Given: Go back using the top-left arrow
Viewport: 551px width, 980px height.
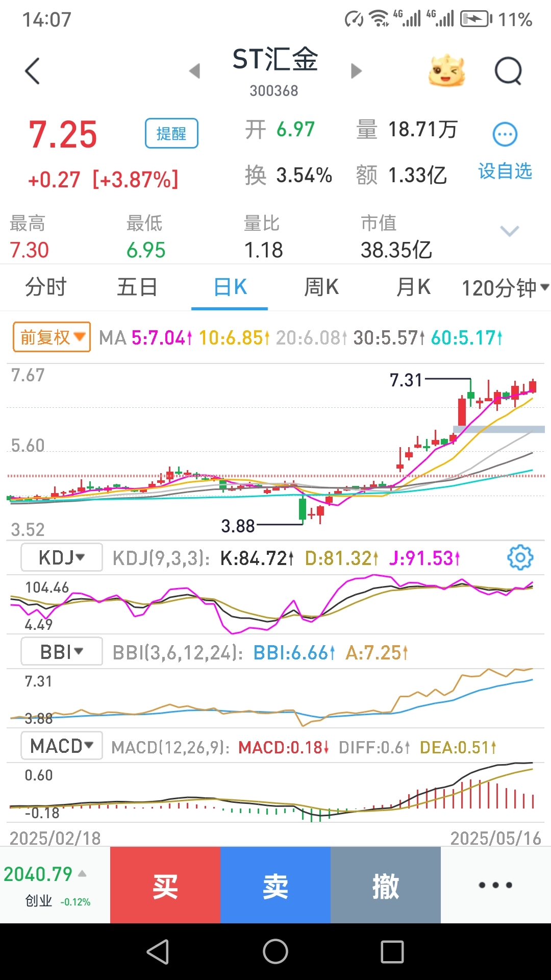Looking at the screenshot, I should pyautogui.click(x=32, y=71).
